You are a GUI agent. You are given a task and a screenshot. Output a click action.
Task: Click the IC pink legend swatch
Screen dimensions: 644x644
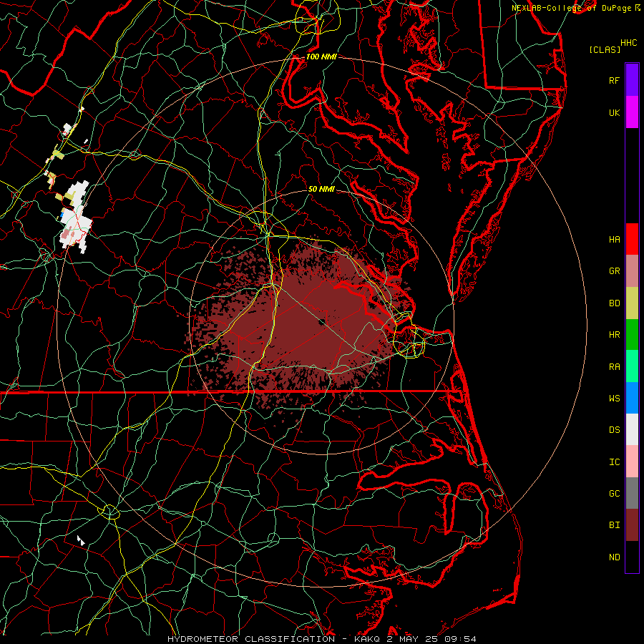pyautogui.click(x=632, y=462)
